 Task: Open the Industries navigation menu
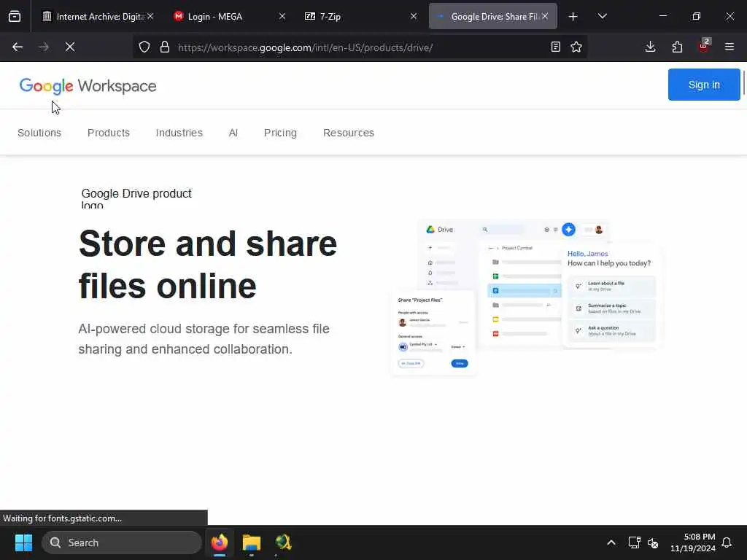(179, 133)
